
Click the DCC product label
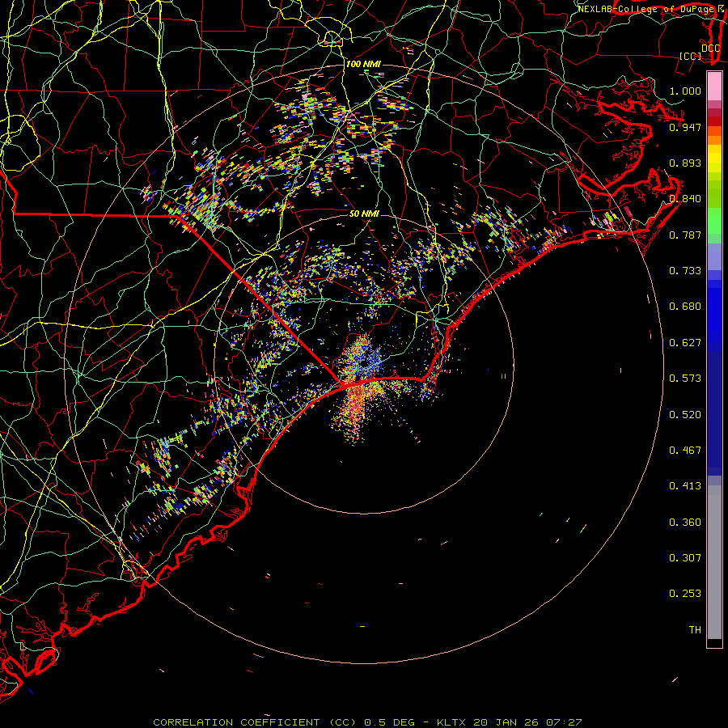click(710, 49)
